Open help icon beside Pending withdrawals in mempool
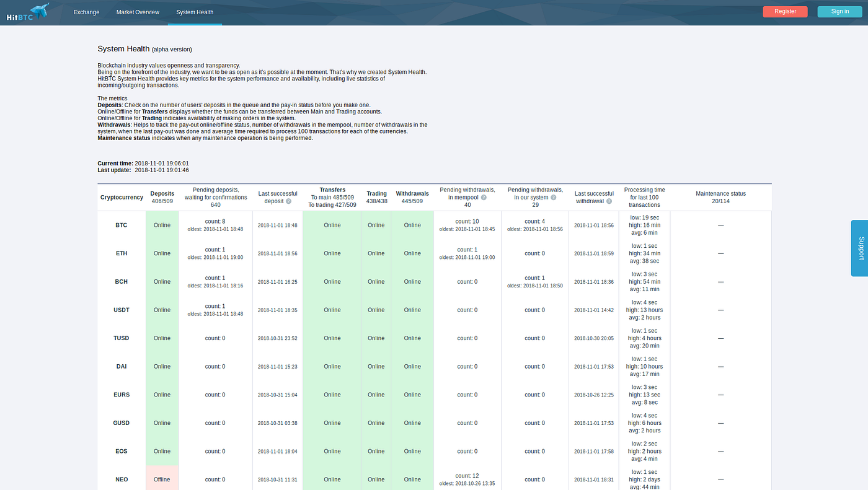The width and height of the screenshot is (868, 490). pos(484,198)
